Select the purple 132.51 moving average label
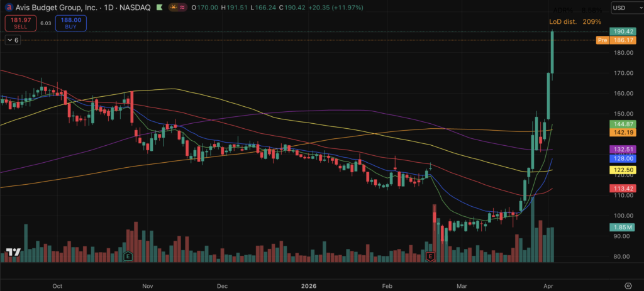 [x=625, y=149]
